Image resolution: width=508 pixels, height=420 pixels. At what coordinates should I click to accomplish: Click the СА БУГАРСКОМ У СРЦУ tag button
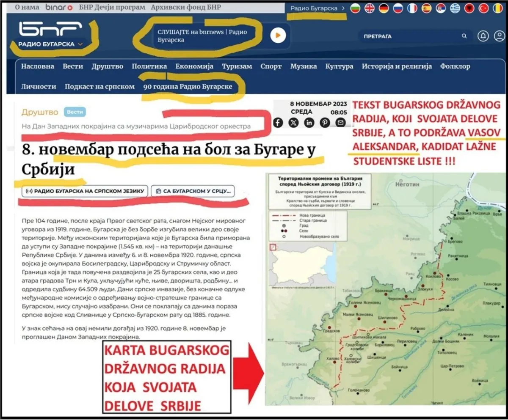point(193,191)
